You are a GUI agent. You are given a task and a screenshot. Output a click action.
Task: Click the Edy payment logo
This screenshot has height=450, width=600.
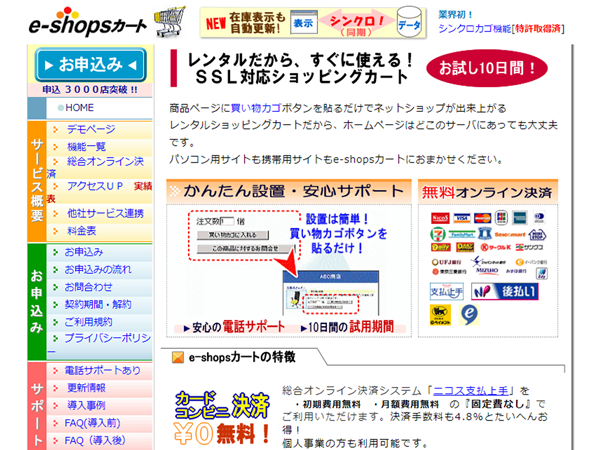542,274
